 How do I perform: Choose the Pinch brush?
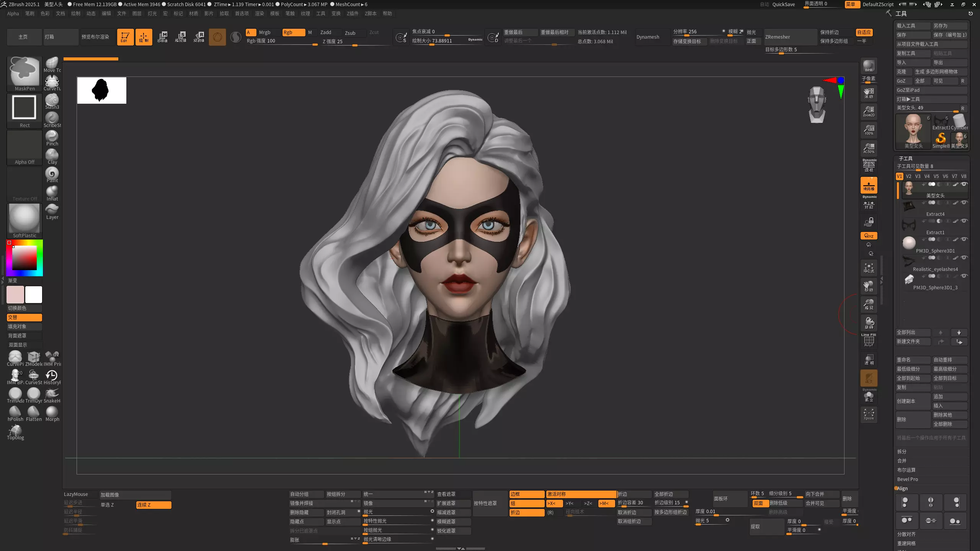coord(52,138)
